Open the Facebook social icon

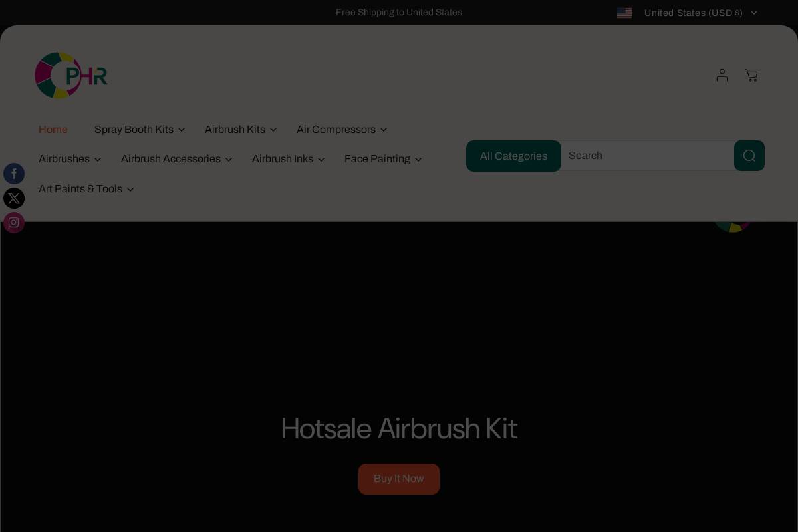click(14, 174)
